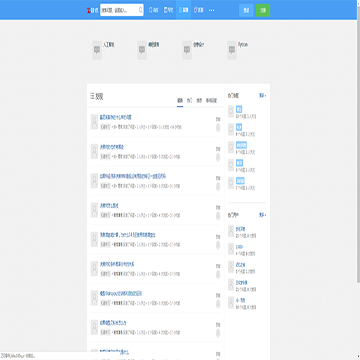Click the avatar beside the first question in the list
360x360 pixels.
[x=94, y=122]
